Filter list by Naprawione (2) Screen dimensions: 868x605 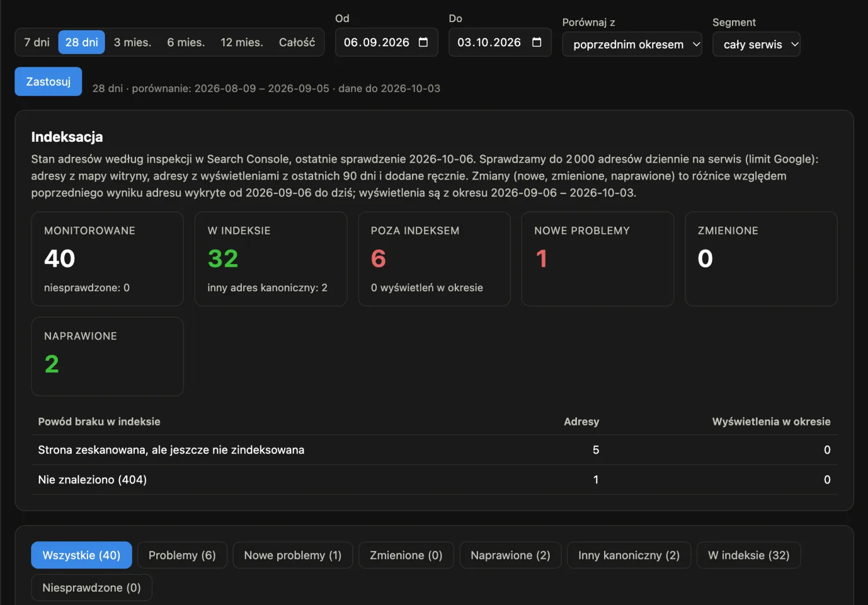pos(510,555)
